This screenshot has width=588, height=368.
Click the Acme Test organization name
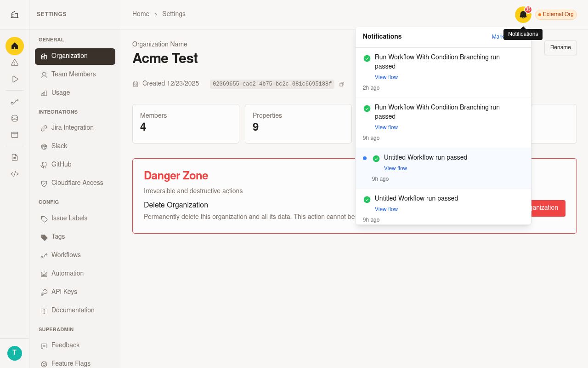click(165, 58)
